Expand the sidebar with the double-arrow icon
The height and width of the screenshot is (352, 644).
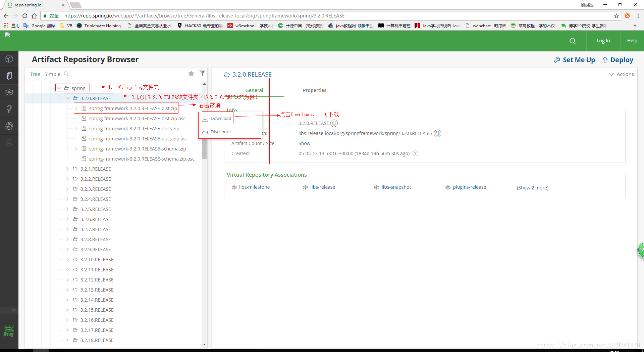tap(14, 311)
